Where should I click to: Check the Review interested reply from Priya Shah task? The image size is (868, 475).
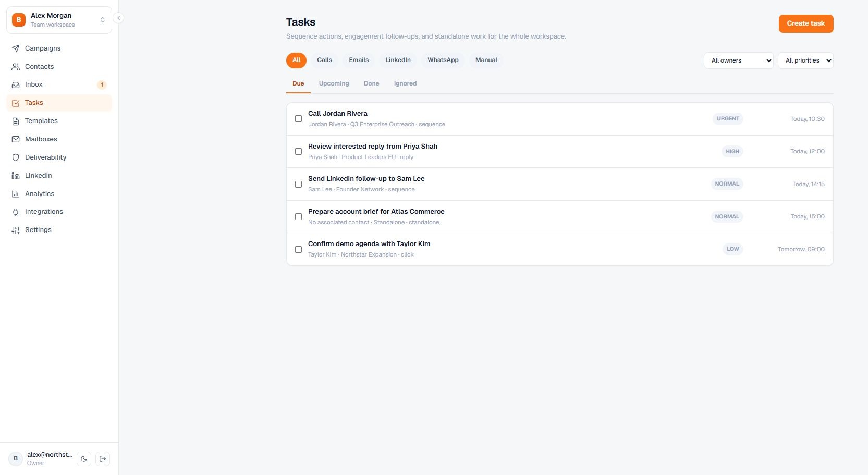298,151
